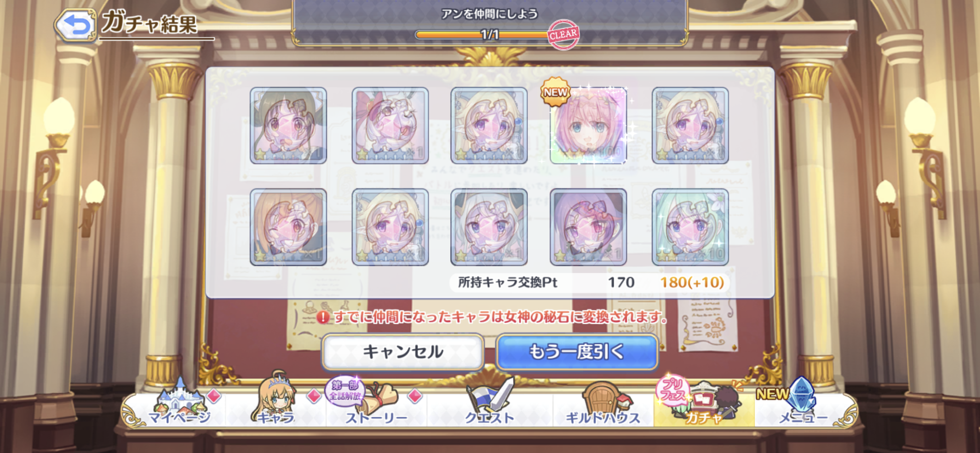The width and height of the screenshot is (980, 453).
Task: Select the NEW pink-haired character card
Action: coord(588,125)
